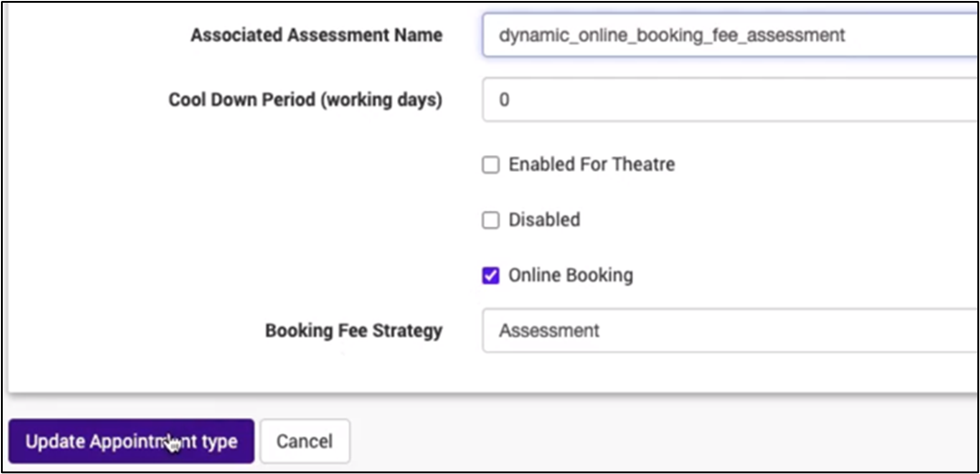Click the 'Associated Assessment Name' label
Image resolution: width=980 pixels, height=474 pixels.
tap(316, 36)
